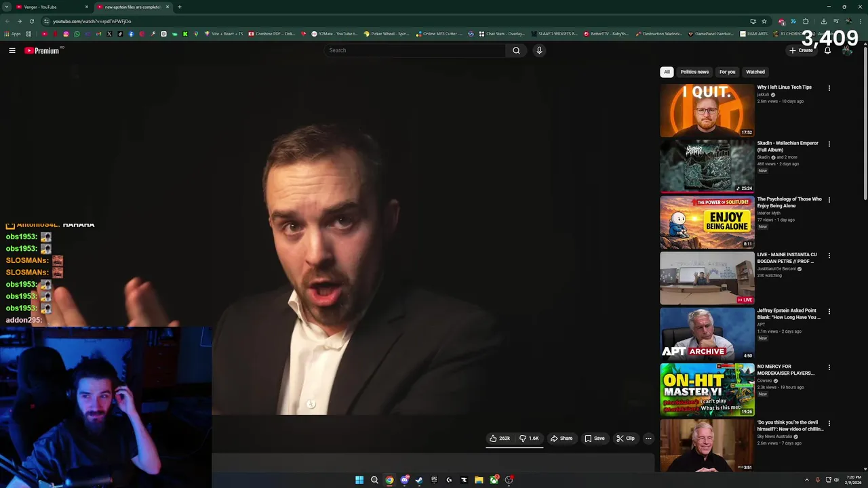This screenshot has height=488, width=868.
Task: Open Discord from the taskbar
Action: 405,480
